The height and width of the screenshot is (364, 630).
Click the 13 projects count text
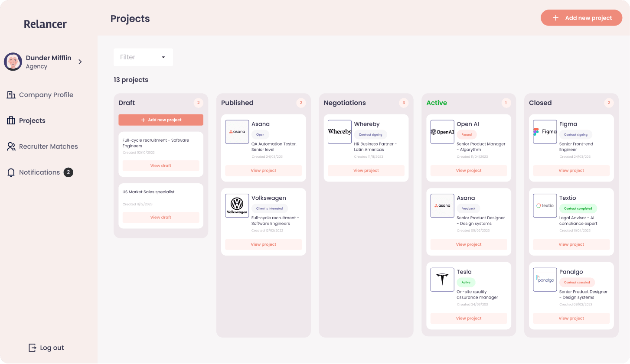point(131,80)
